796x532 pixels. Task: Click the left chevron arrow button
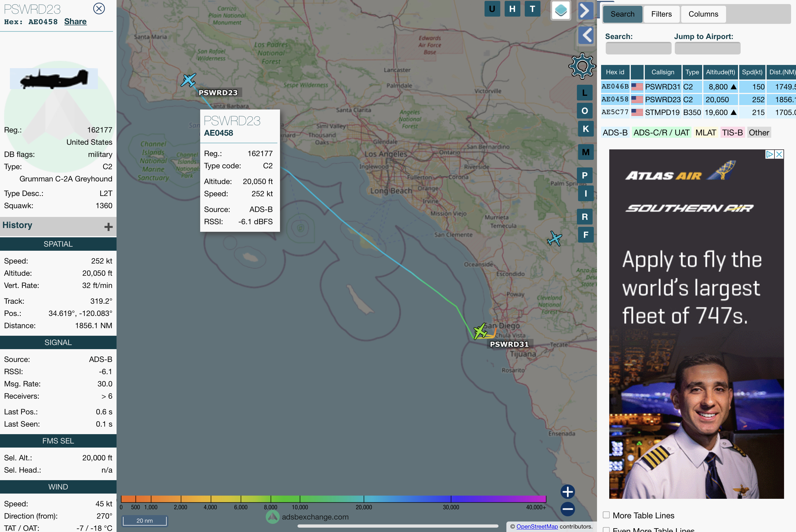585,35
